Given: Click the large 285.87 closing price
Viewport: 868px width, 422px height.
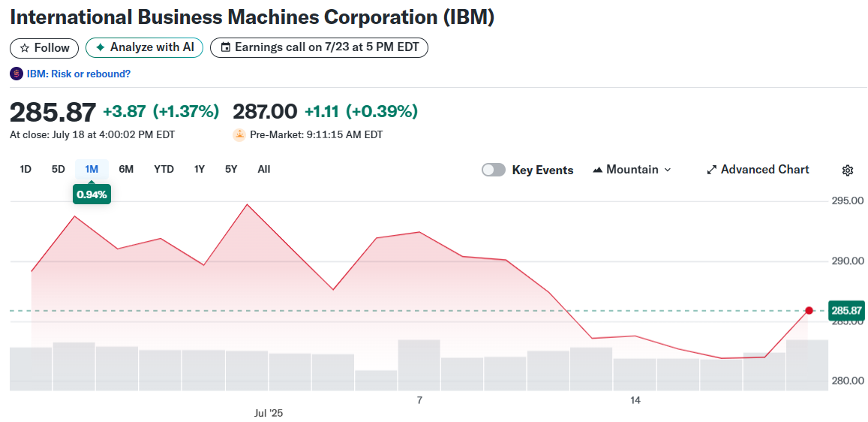Looking at the screenshot, I should (x=53, y=113).
